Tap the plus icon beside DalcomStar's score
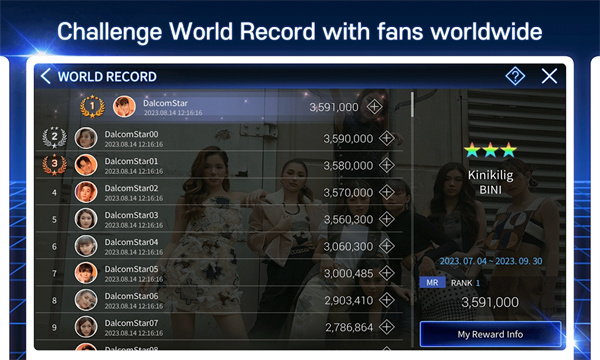The height and width of the screenshot is (360, 600). point(374,107)
